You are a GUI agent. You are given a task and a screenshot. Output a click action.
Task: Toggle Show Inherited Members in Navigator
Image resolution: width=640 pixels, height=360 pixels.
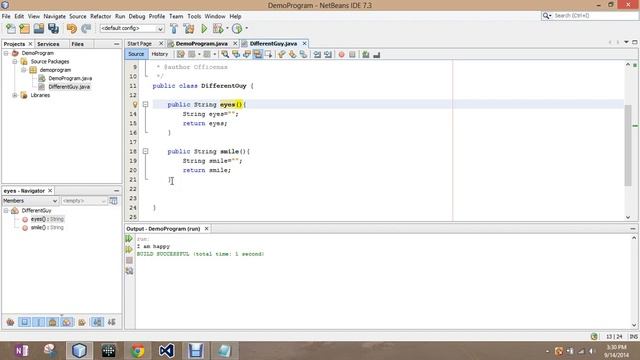[x=10, y=322]
